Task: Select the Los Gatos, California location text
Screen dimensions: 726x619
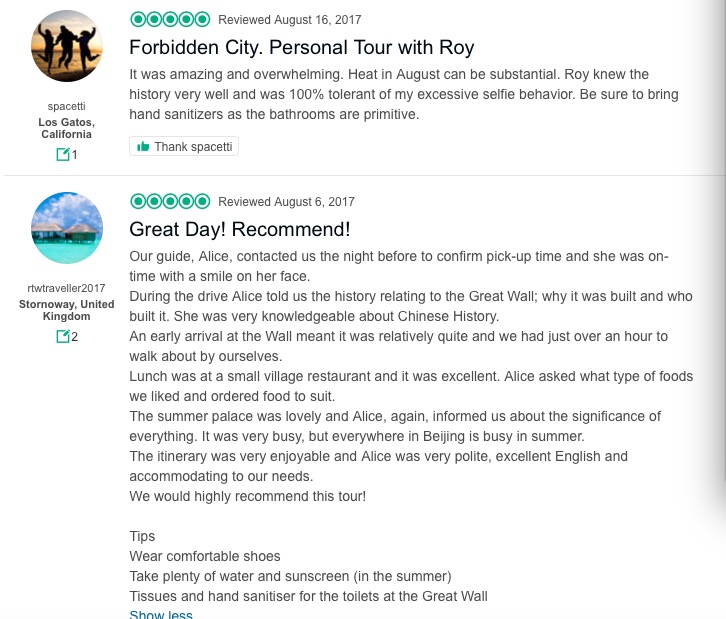Action: click(67, 128)
